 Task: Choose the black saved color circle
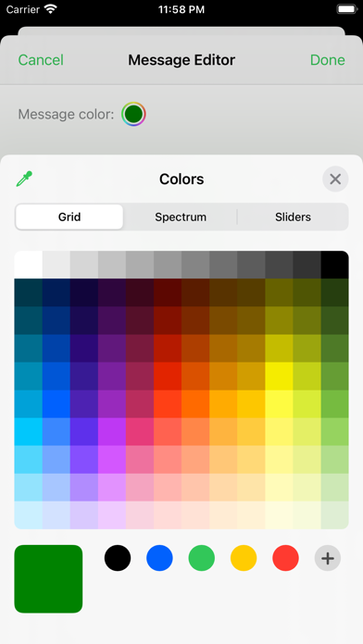pyautogui.click(x=118, y=558)
